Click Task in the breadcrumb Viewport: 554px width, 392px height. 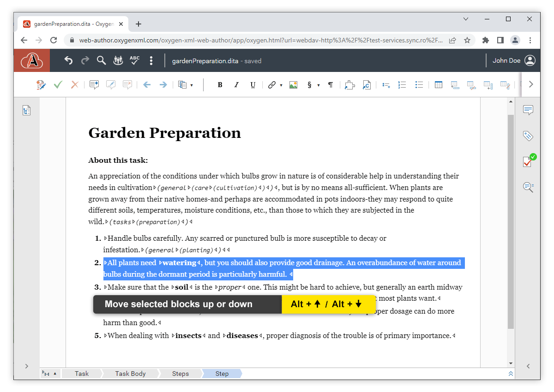pos(82,374)
